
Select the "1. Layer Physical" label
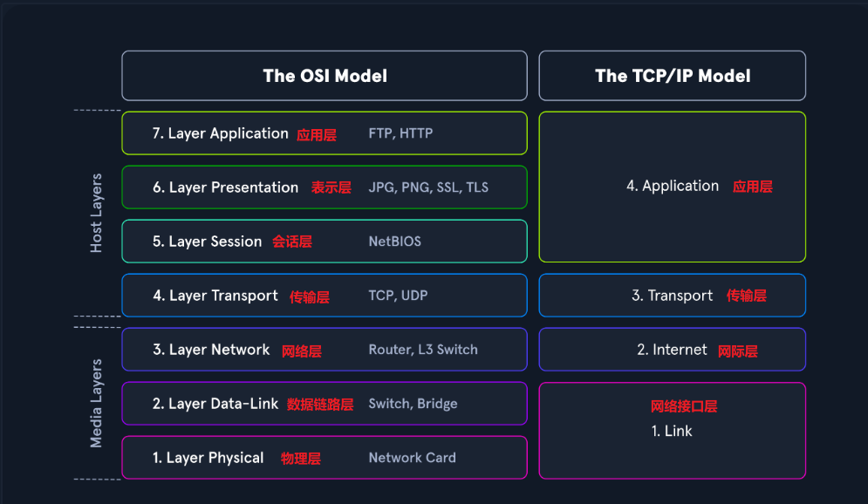(x=208, y=458)
